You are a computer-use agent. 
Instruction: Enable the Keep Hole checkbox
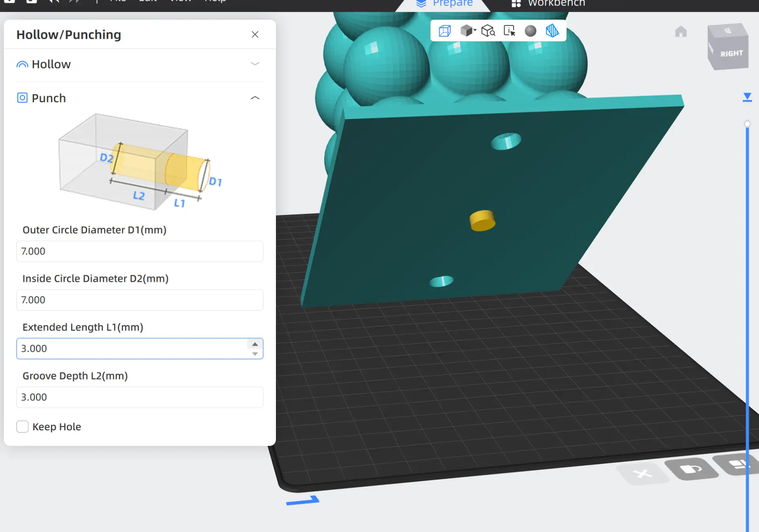pyautogui.click(x=23, y=427)
